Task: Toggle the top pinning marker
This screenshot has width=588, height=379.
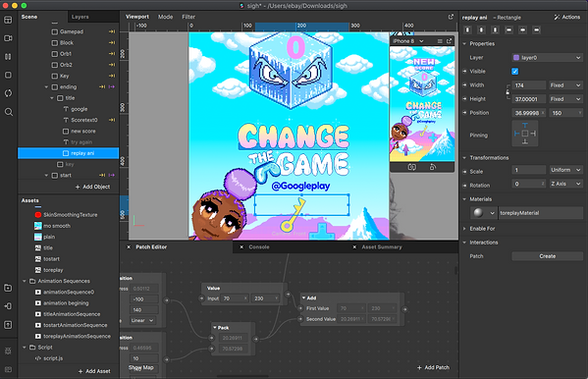Action: click(x=525, y=126)
